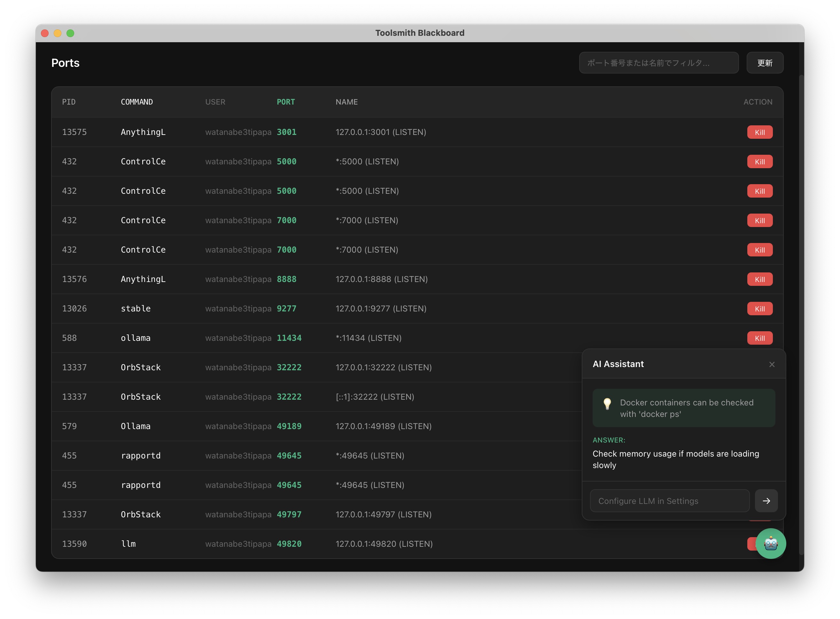Viewport: 840px width, 619px height.
Task: Sort by PORT column header
Action: [285, 102]
